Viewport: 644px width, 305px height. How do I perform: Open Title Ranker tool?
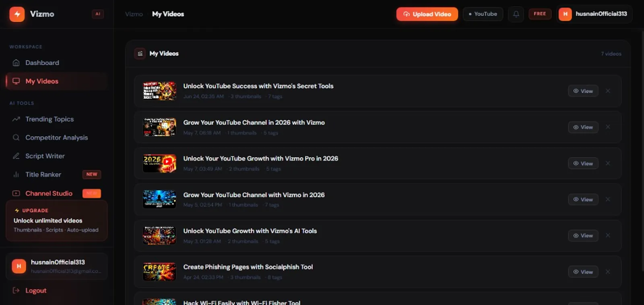coord(56,174)
